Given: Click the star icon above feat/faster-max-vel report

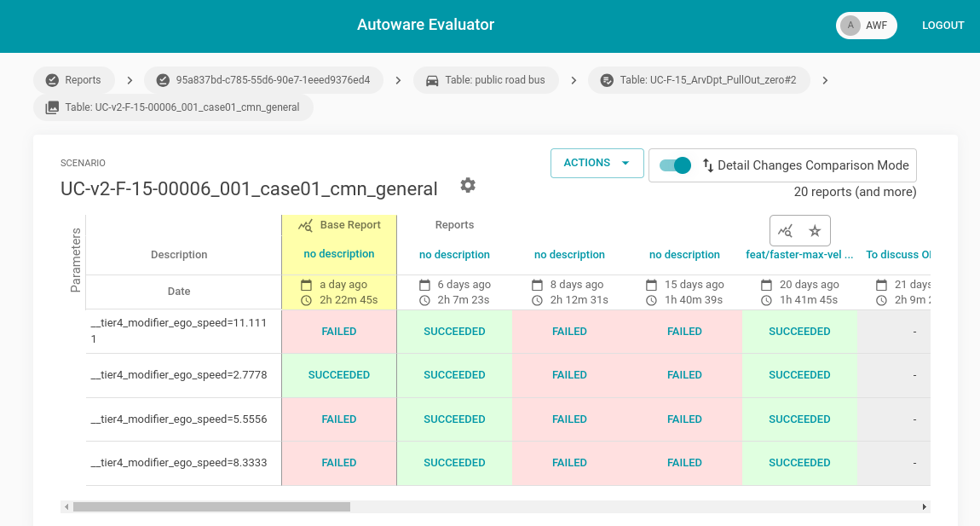Looking at the screenshot, I should tap(815, 231).
